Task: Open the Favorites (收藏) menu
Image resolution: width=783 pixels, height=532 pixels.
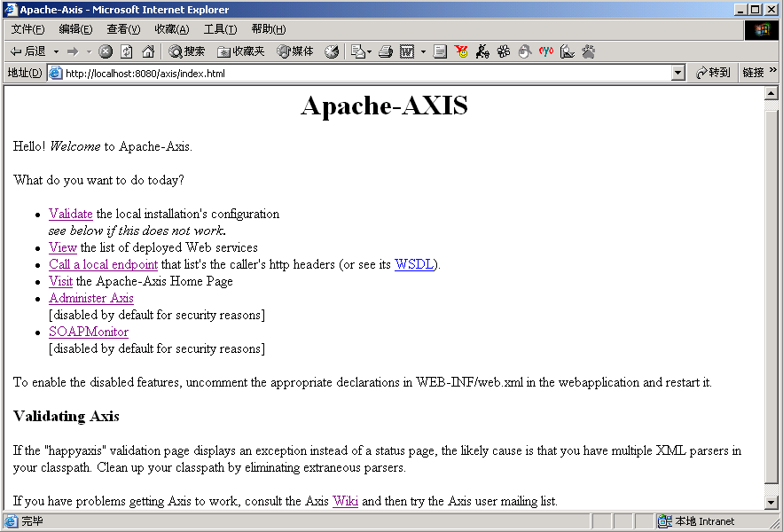Action: tap(172, 29)
